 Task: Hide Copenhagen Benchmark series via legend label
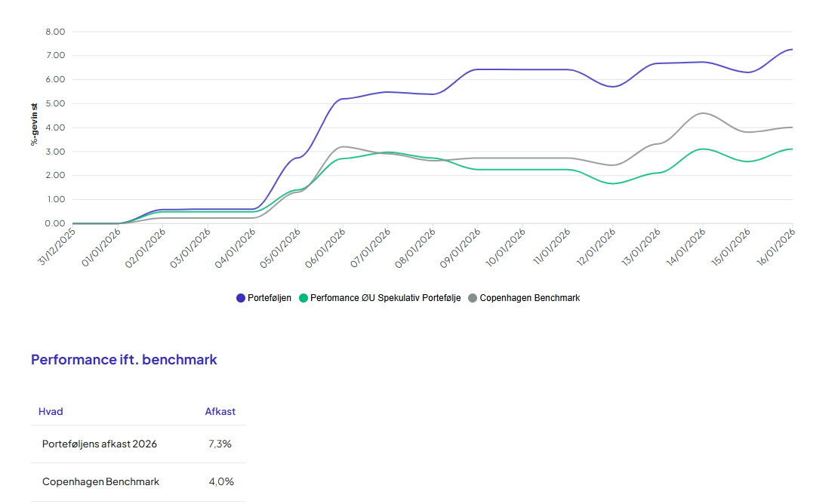tap(529, 298)
